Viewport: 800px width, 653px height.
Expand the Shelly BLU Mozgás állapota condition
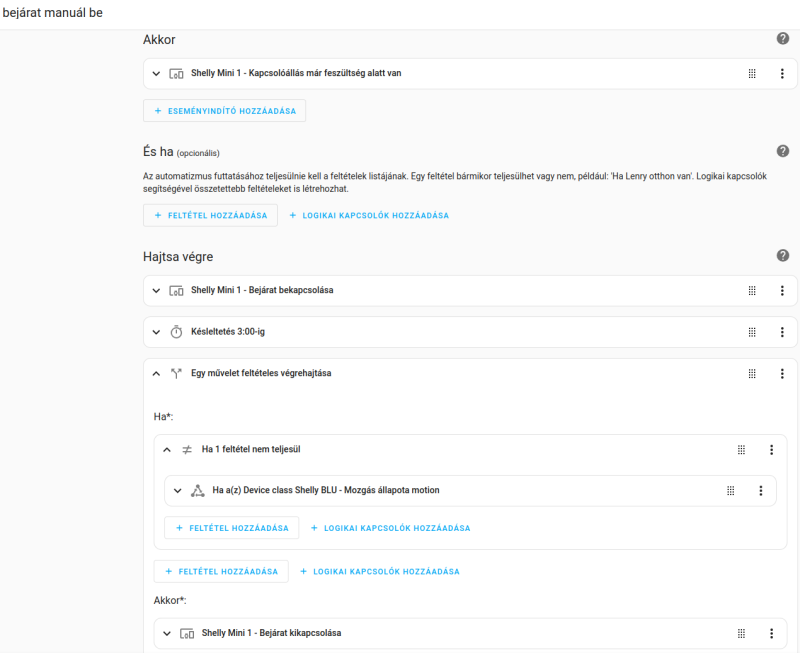click(178, 490)
